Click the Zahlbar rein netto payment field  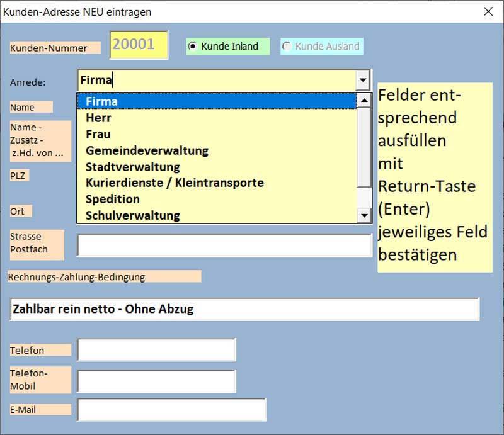(x=244, y=309)
